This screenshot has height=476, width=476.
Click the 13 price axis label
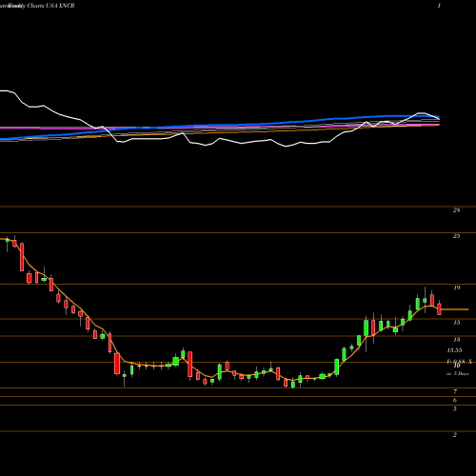pyautogui.click(x=456, y=340)
